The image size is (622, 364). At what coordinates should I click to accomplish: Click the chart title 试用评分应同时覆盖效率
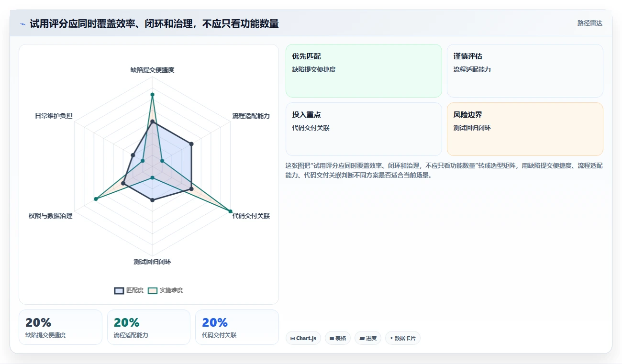(x=154, y=23)
